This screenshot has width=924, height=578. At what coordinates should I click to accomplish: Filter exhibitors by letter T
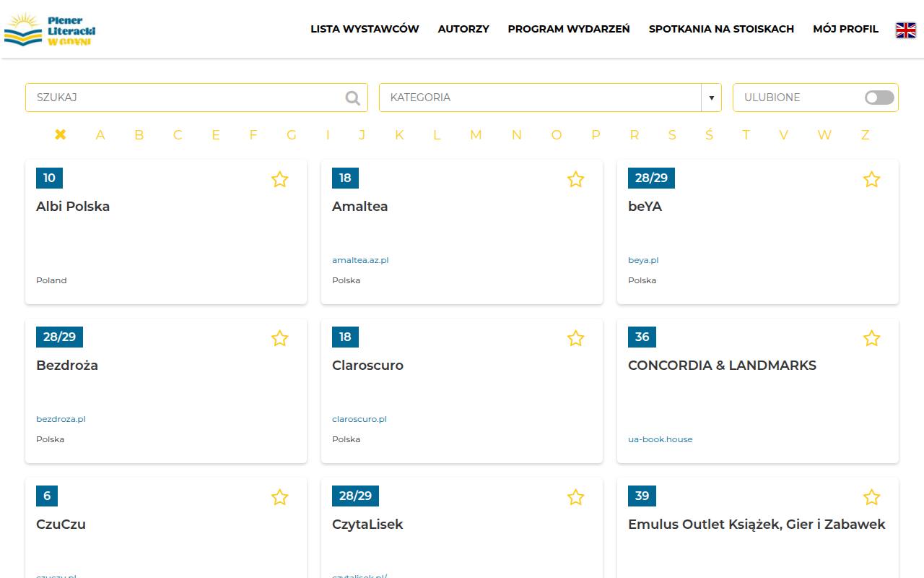746,135
